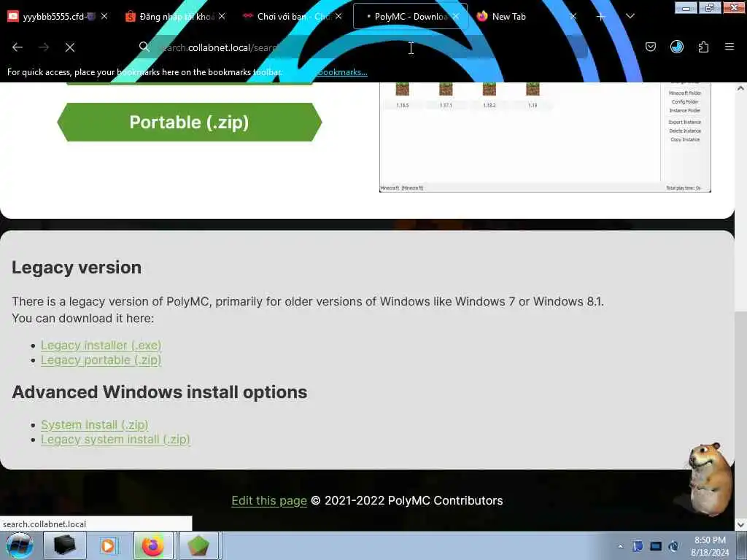Open a new tab with plus
The width and height of the screenshot is (747, 560).
tap(601, 17)
